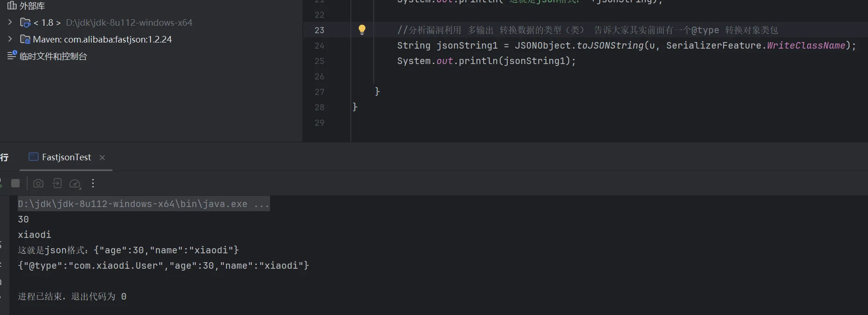Click line number 27 in the gutter

pos(319,92)
